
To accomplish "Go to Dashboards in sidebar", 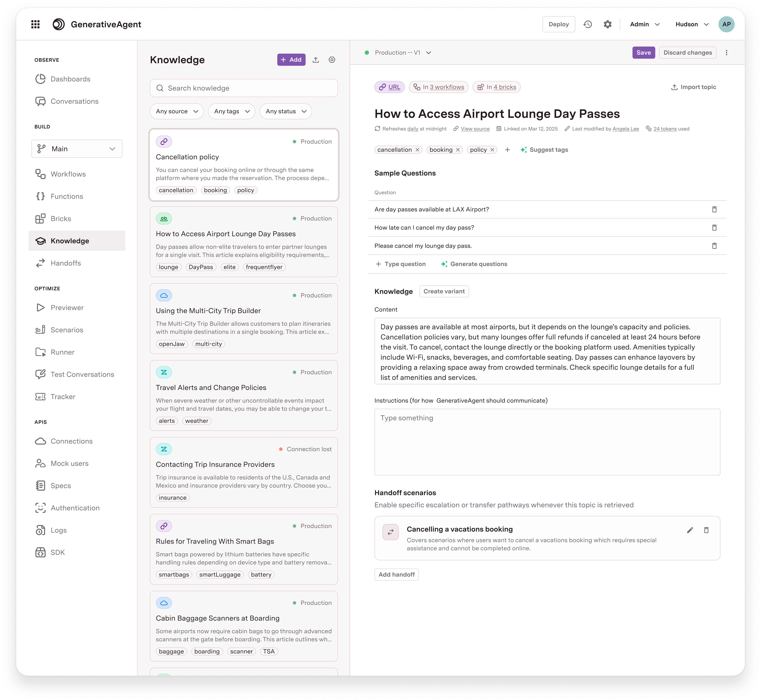I will [x=63, y=79].
